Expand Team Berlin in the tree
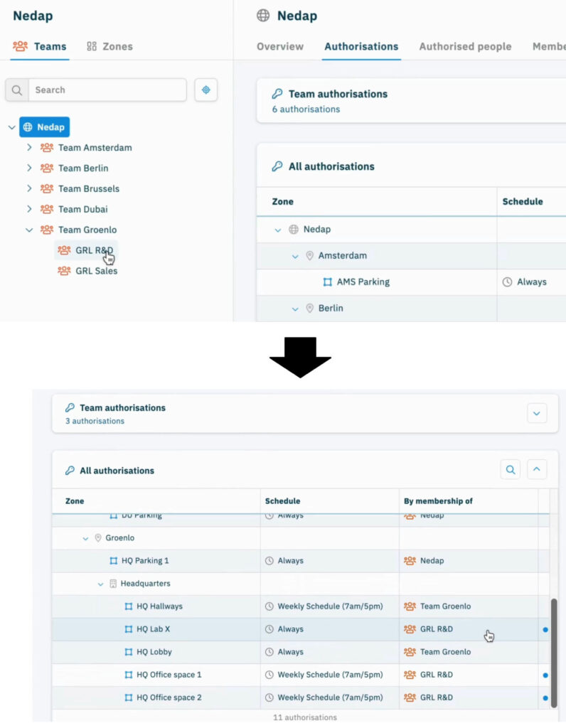The image size is (566, 728). 29,168
